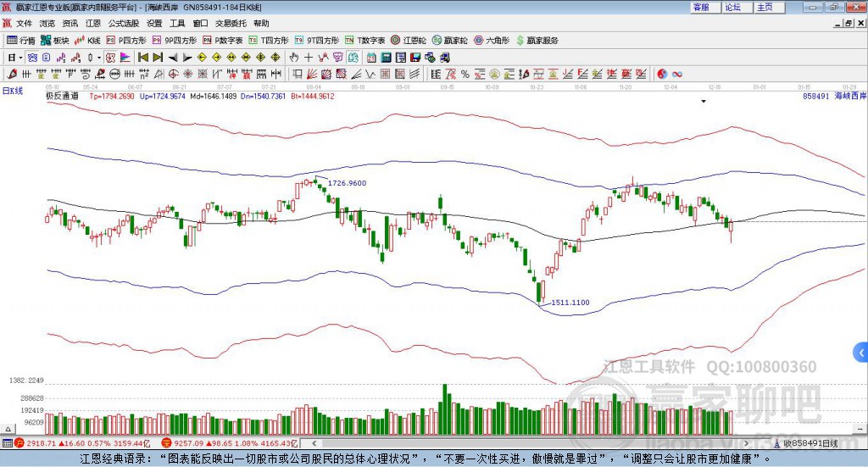This screenshot has width=868, height=467.
Task: Click the calculator icon in the toolbar
Action: [x=386, y=58]
